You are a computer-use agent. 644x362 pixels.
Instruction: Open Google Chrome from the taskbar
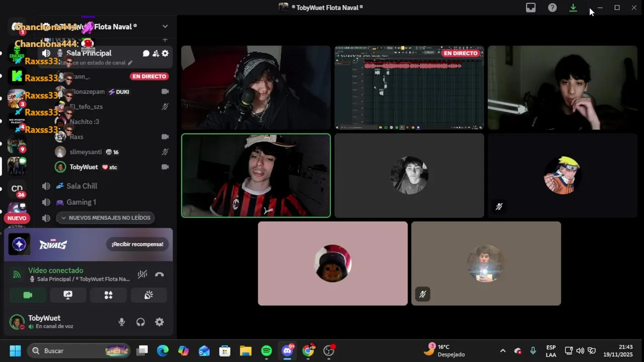[308, 351]
